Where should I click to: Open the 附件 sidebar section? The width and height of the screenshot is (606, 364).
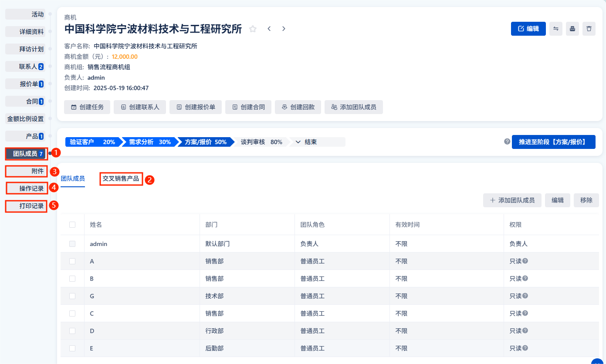(26, 171)
